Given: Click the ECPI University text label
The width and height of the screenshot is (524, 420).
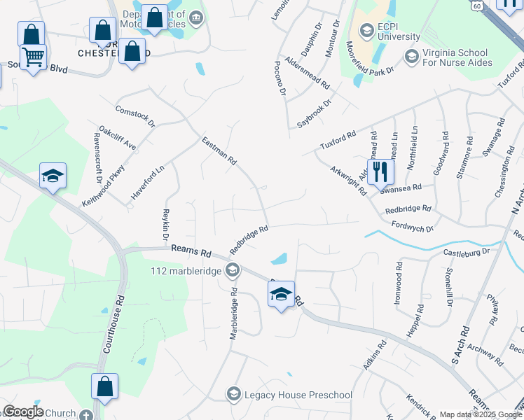Looking at the screenshot, I should [399, 31].
